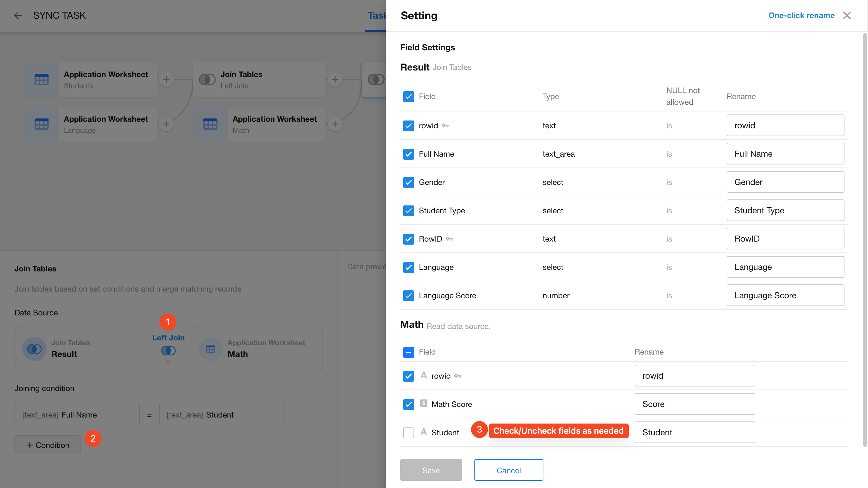The height and width of the screenshot is (488, 868).
Task: Close the Setting panel with the X
Action: [x=846, y=15]
